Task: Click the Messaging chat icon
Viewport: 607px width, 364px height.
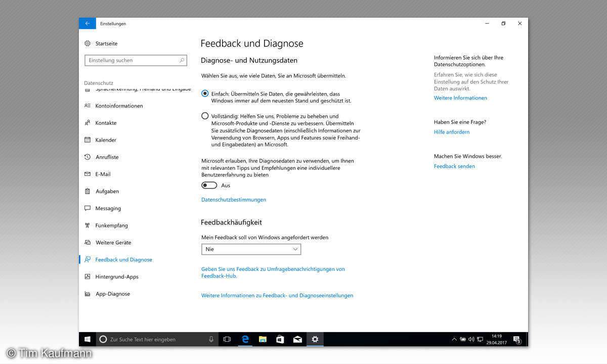Action: (x=88, y=208)
